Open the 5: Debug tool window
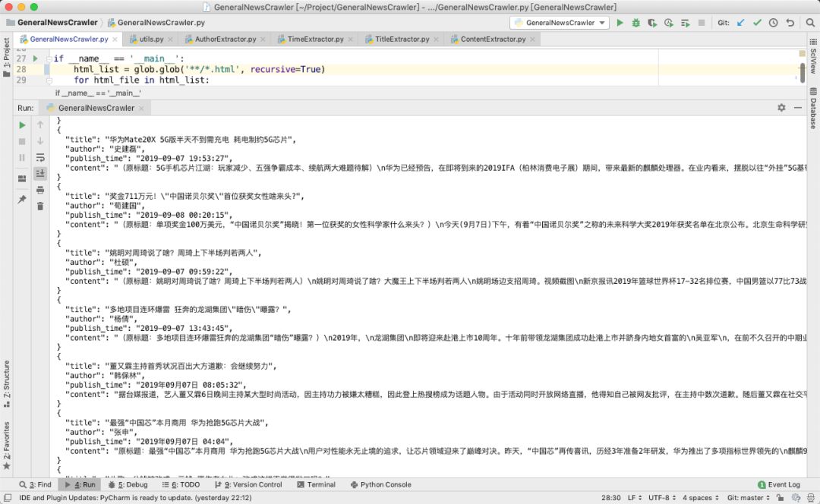Screen dimensions: 820x504 pos(128,485)
